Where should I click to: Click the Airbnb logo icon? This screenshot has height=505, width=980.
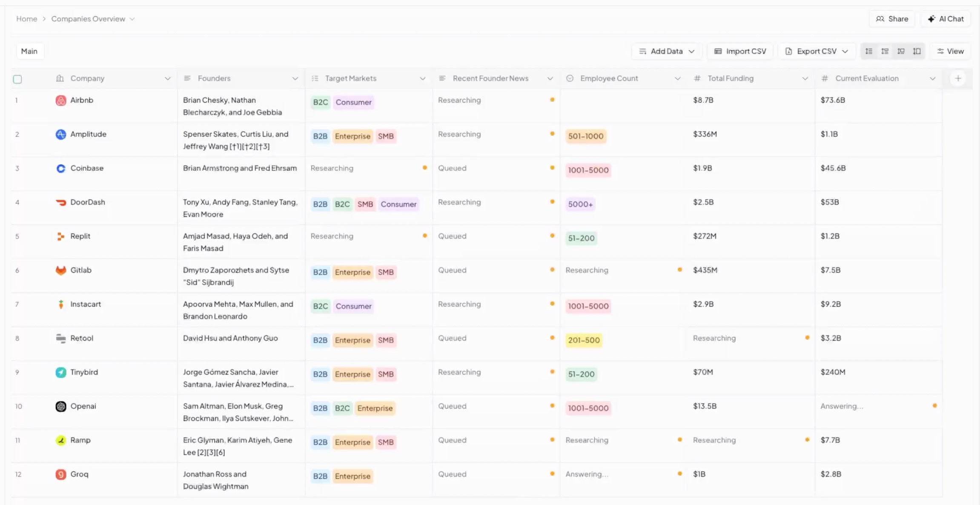(61, 100)
